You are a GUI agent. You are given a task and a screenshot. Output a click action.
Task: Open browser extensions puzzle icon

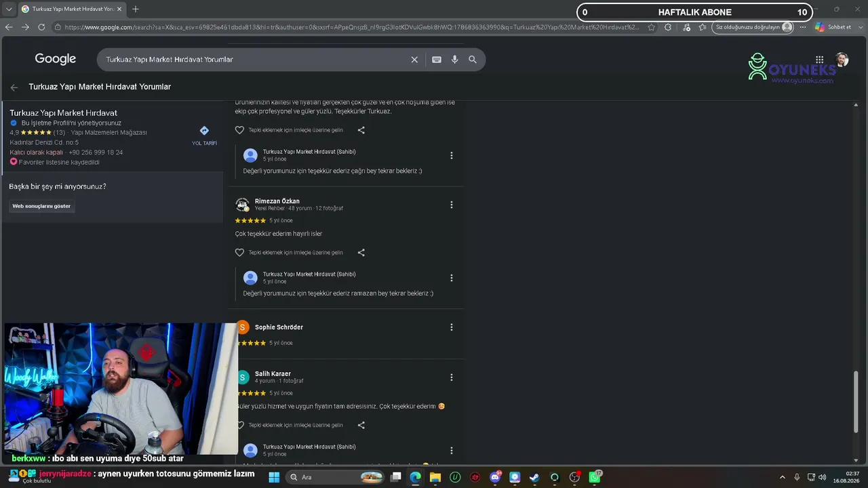click(668, 27)
